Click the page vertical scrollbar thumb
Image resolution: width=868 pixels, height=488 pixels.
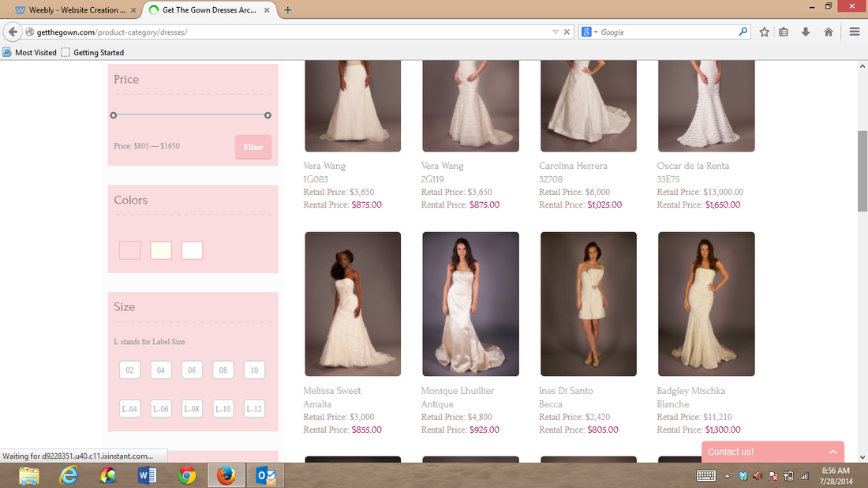862,171
